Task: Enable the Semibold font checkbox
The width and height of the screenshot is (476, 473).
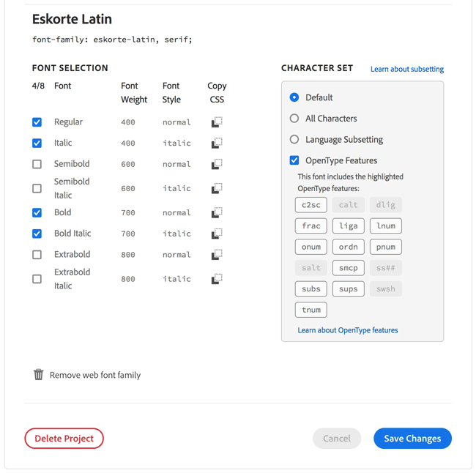Action: [x=37, y=164]
